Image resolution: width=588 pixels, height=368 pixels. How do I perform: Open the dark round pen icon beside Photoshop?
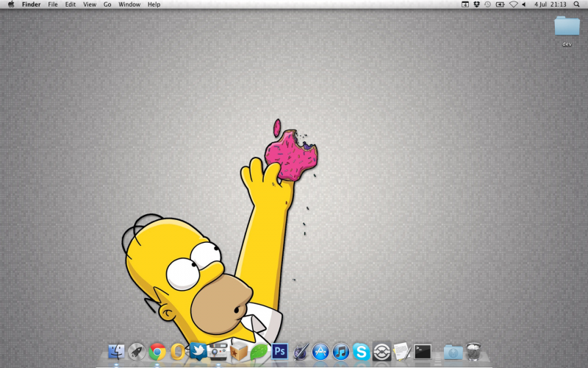[x=301, y=352]
